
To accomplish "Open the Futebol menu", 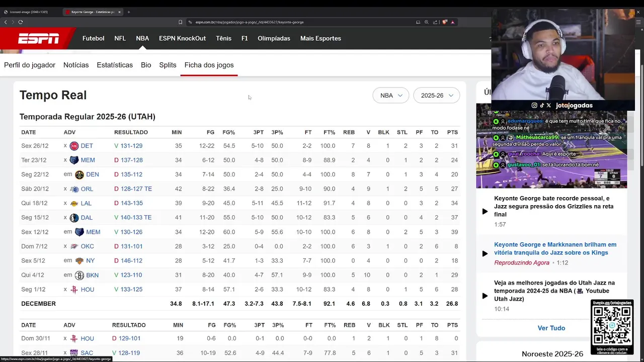I will pos(94,38).
